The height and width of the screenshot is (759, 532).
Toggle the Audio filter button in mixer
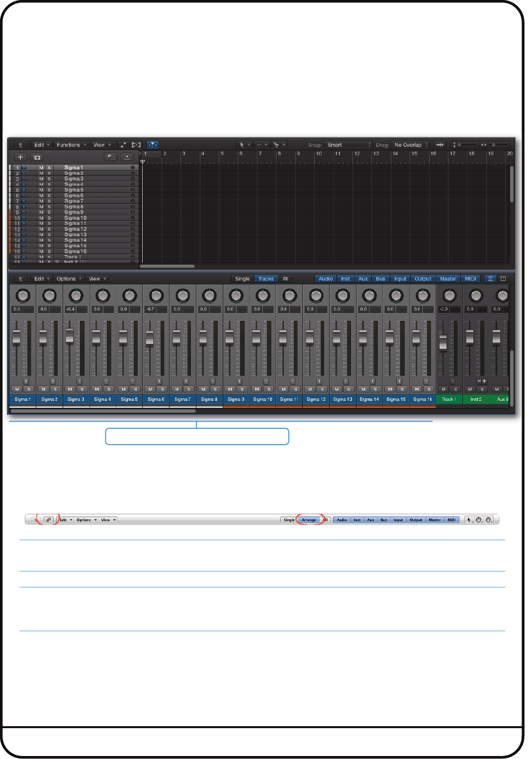(326, 279)
